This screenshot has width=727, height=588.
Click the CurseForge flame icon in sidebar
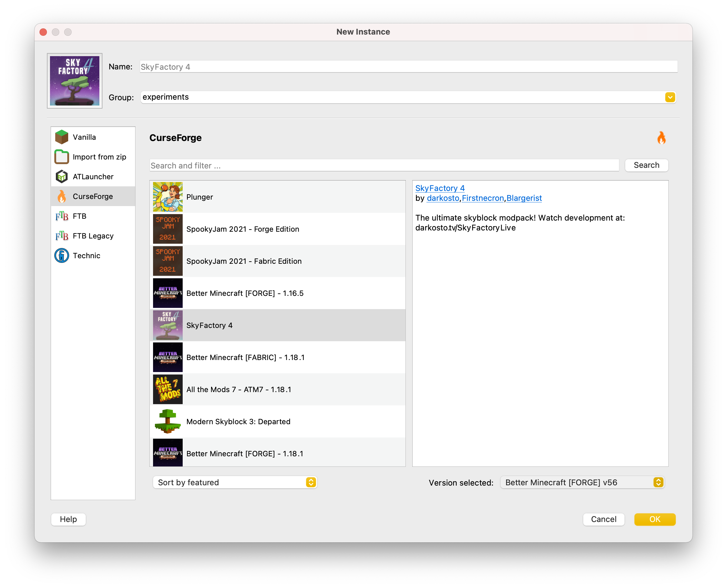(x=62, y=196)
